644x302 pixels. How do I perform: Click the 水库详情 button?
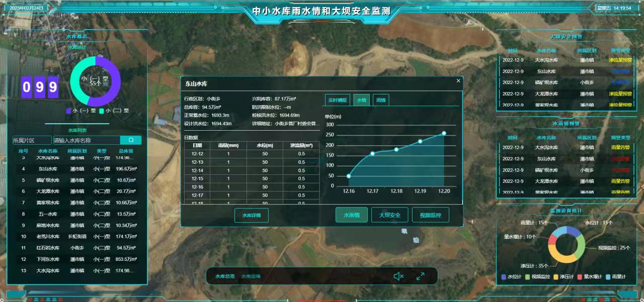pyautogui.click(x=252, y=215)
